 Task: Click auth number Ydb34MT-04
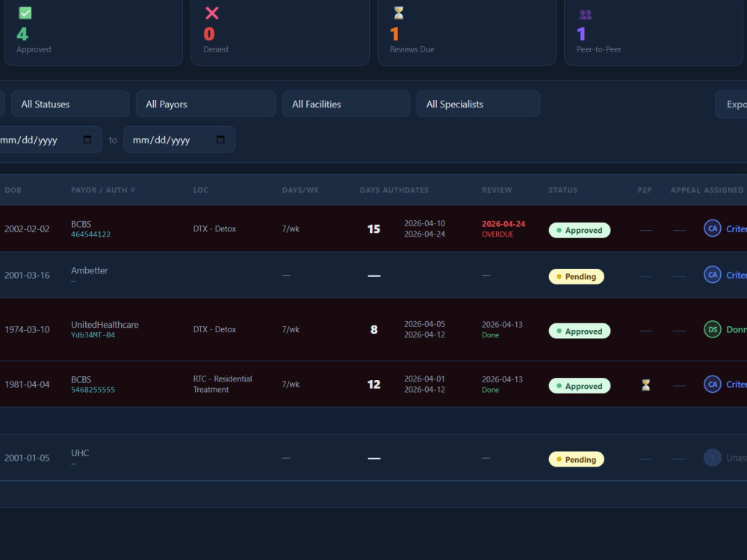click(93, 335)
